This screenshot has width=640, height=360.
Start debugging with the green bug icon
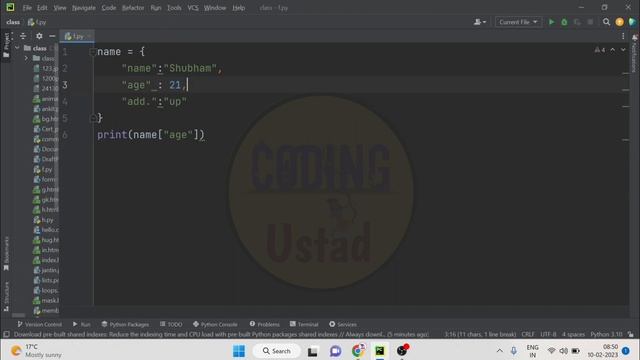coord(564,22)
